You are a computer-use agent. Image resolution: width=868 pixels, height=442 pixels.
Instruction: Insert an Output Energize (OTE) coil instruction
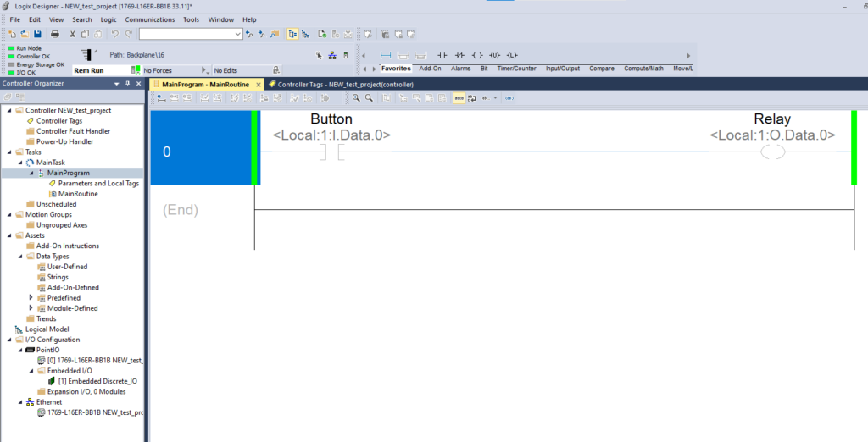477,55
